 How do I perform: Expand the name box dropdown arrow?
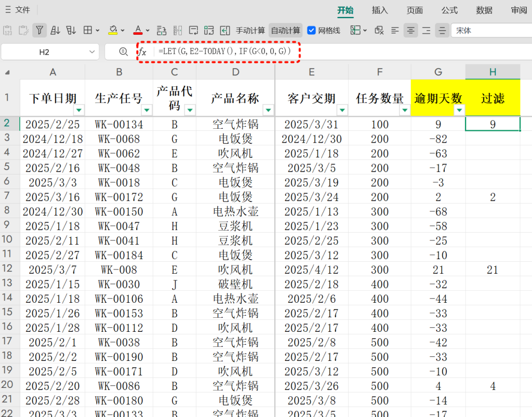[x=92, y=52]
